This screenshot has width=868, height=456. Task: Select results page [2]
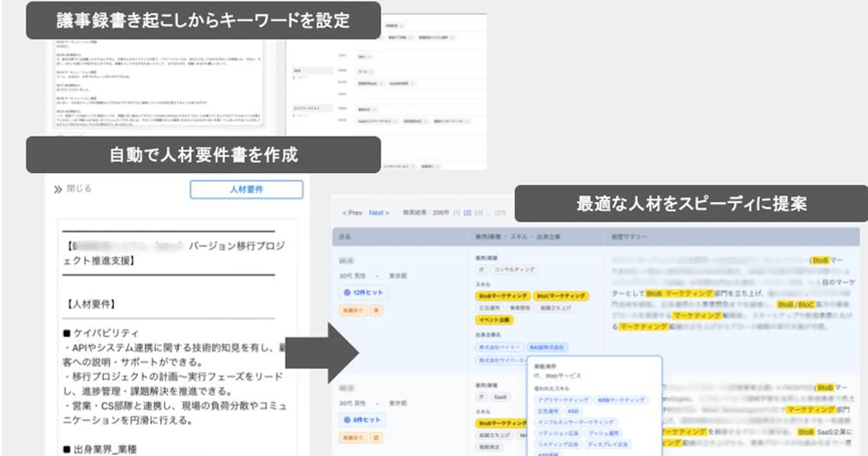(x=467, y=213)
